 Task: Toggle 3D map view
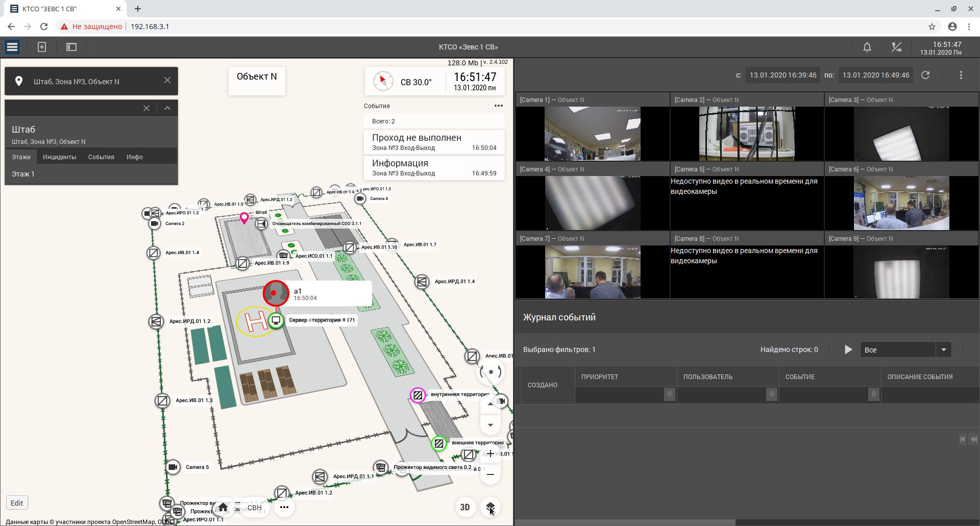[464, 507]
